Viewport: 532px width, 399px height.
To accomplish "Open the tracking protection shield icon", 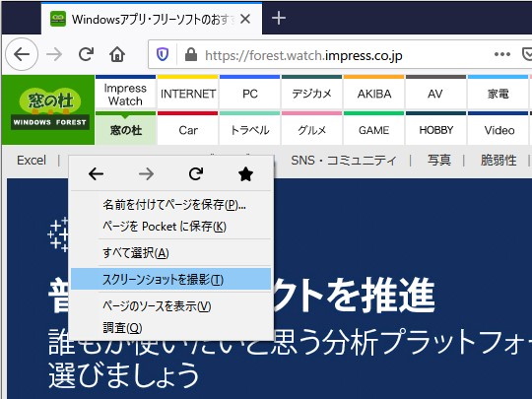I will [163, 54].
